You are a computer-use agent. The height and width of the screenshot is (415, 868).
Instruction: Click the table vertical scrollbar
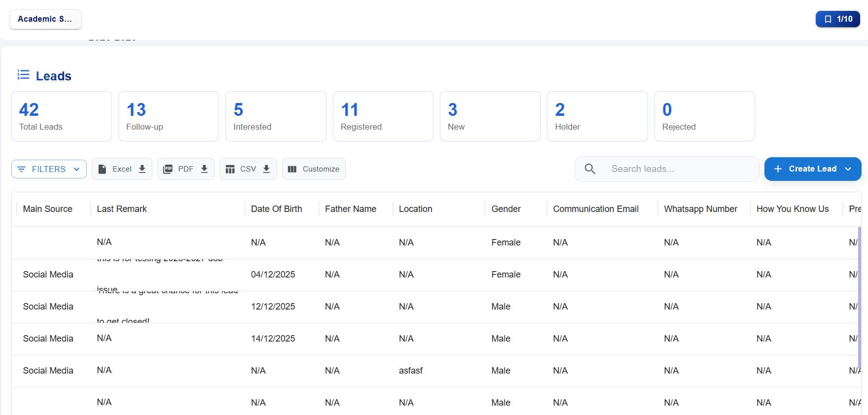859,296
